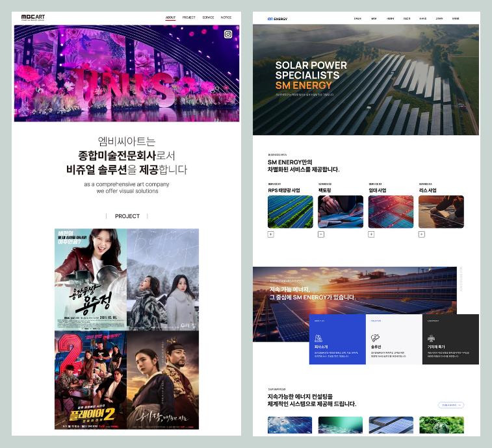The image size is (492, 448).
Task: Open the first bottom thumbnail with sky solar panel
Action: coord(290,425)
